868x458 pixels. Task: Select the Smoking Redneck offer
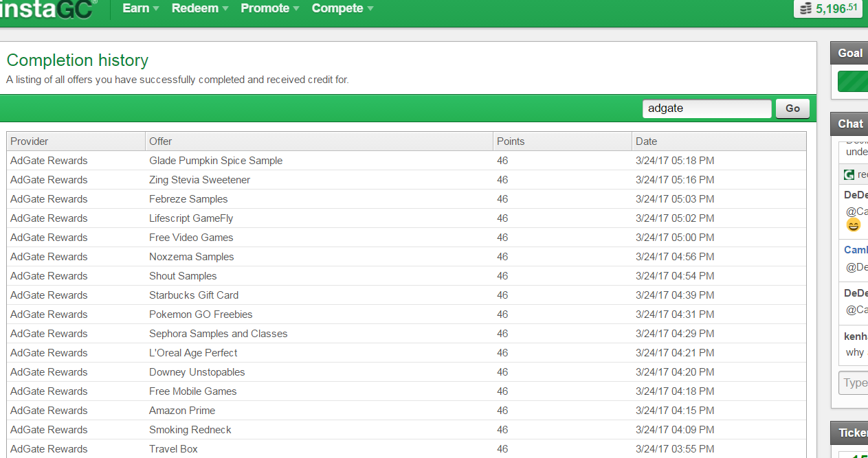pos(190,430)
